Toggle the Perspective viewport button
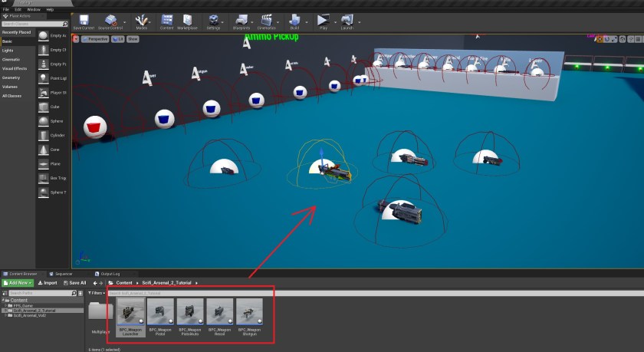 [94, 38]
